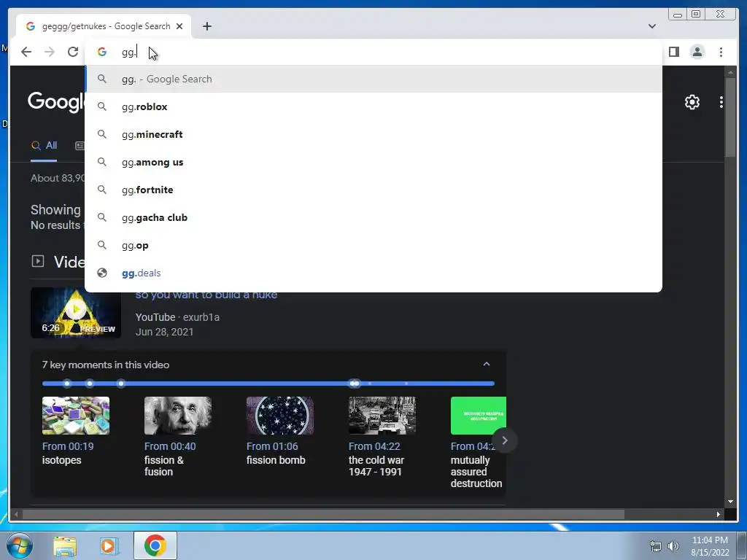747x560 pixels.
Task: Select the gg.op suggestion
Action: 373,245
